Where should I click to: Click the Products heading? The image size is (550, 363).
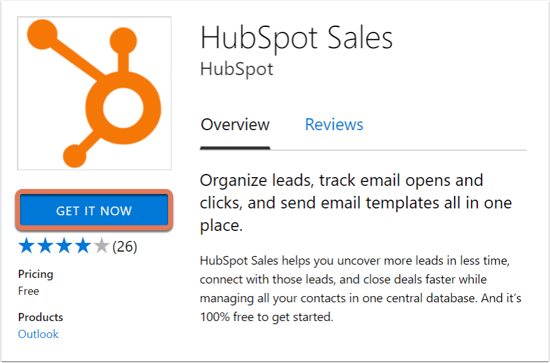[40, 317]
